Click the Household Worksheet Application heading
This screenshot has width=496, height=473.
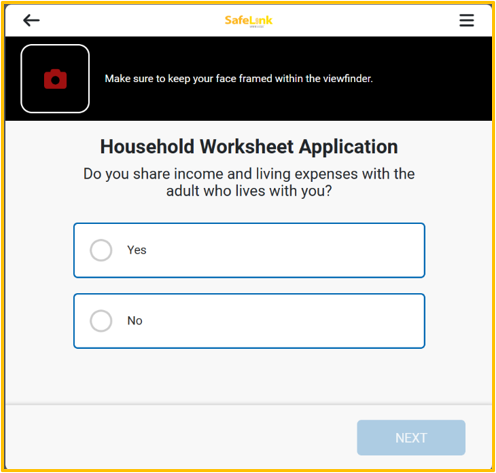point(249,147)
